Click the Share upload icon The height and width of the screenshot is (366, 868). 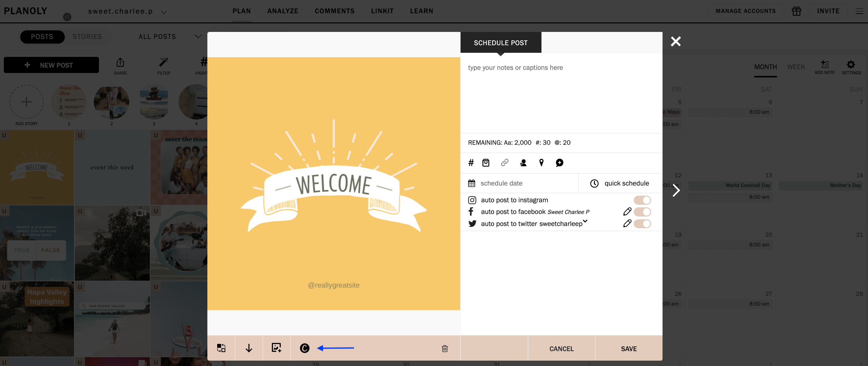pos(120,66)
